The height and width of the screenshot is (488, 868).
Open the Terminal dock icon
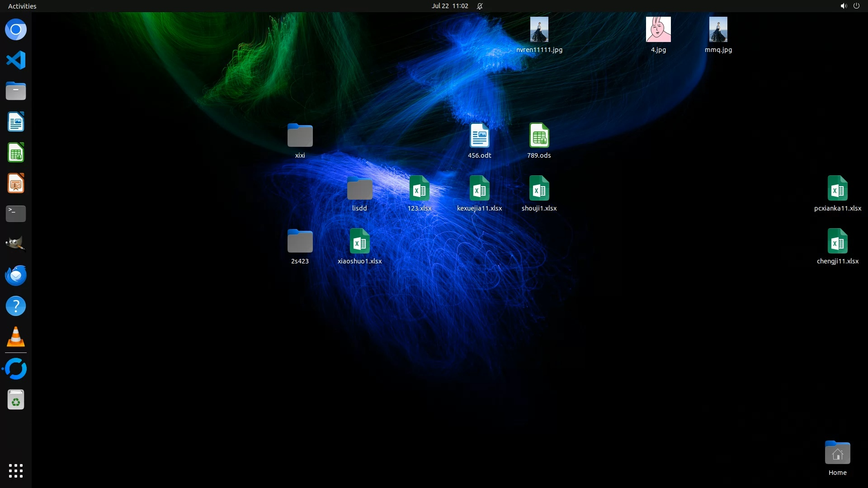[x=16, y=214]
